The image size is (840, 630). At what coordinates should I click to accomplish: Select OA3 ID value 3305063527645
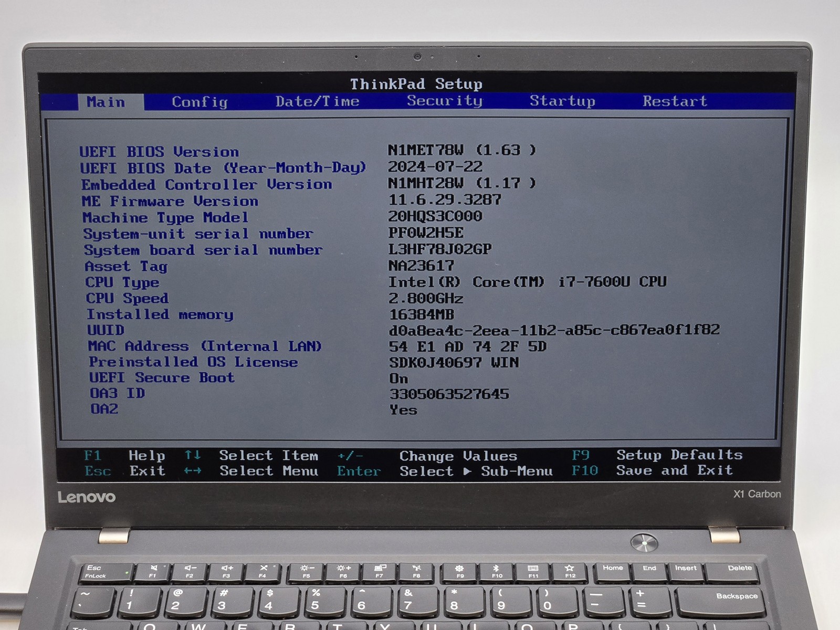(x=449, y=394)
